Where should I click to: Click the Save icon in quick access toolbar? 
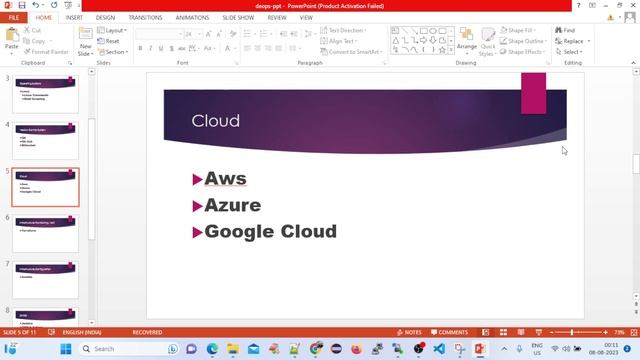[22, 5]
